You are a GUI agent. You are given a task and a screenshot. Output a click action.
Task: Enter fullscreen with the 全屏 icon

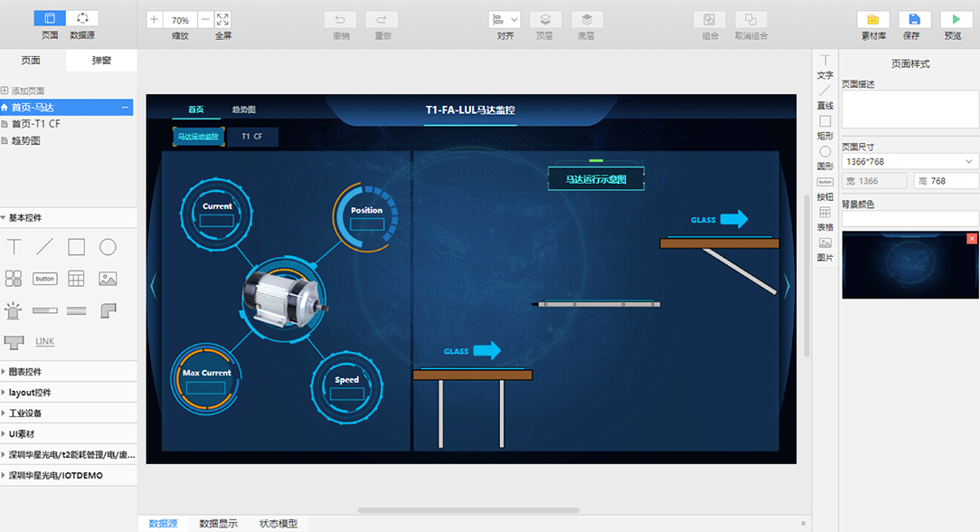point(222,20)
